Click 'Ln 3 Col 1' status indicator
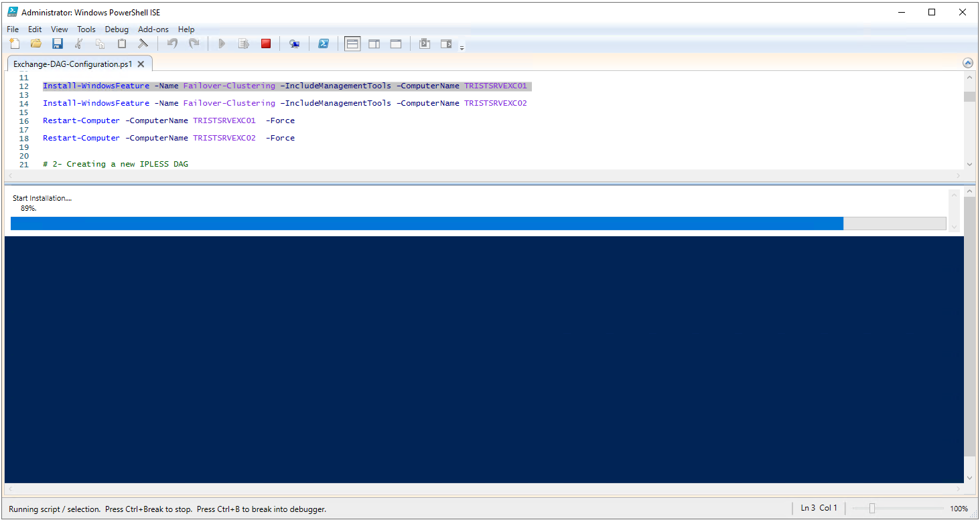 coord(819,508)
